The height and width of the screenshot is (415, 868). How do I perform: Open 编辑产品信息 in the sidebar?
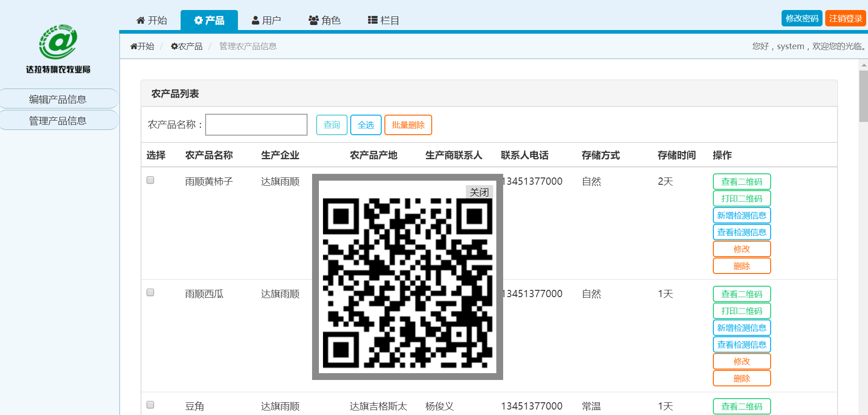tap(58, 99)
